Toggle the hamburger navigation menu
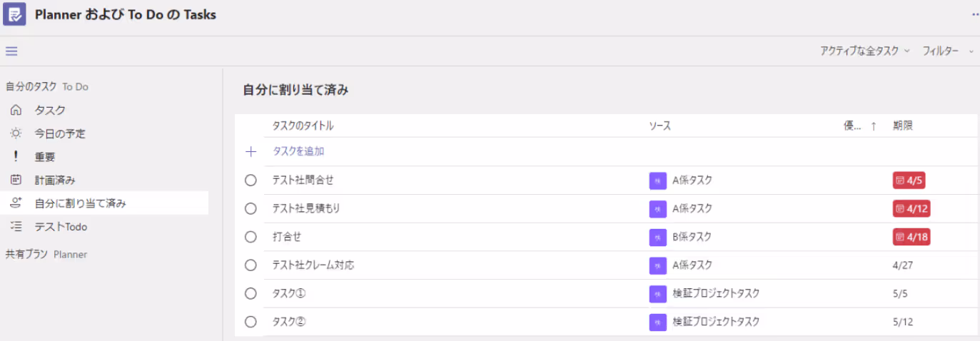Viewport: 980px width, 341px height. [x=11, y=51]
